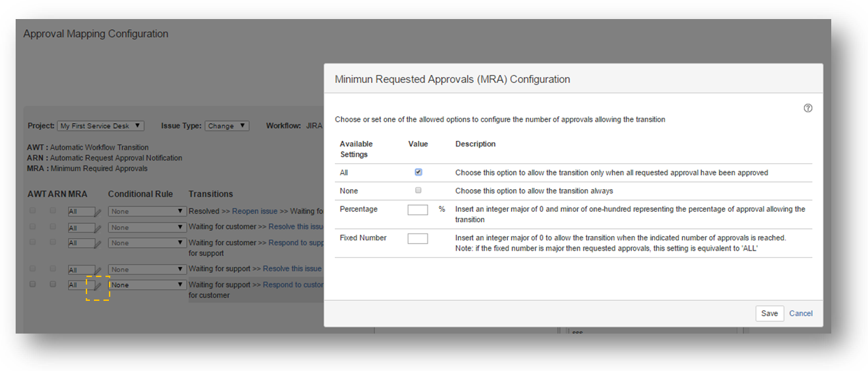This screenshot has height=371, width=868.
Task: Click pencil for Waiting for customer Respond row
Action: tap(98, 244)
